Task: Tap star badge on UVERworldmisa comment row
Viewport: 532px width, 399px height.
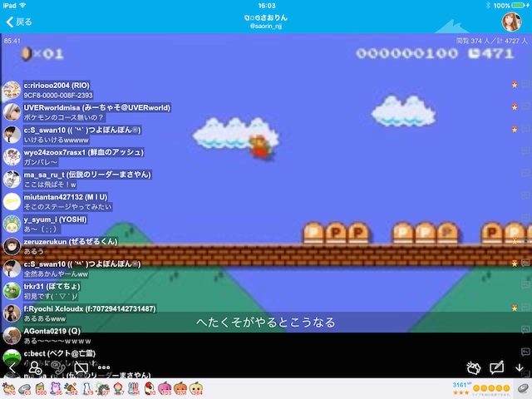Action: pos(515,107)
